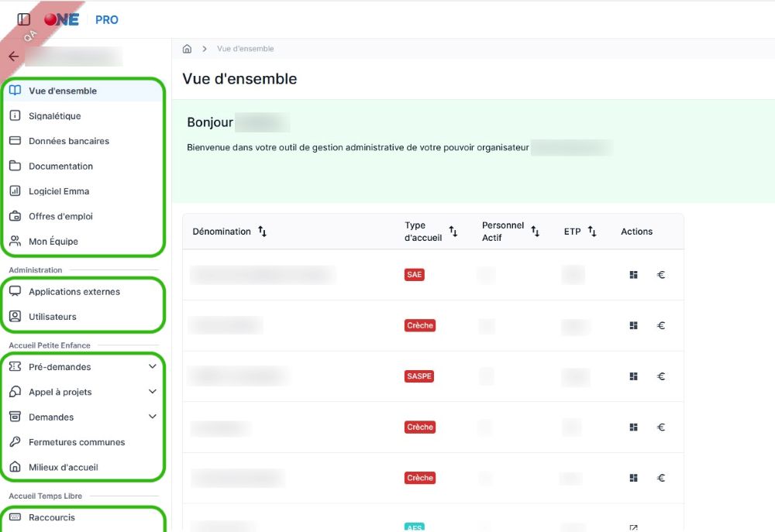Screen dimensions: 775x532
Task: Open Applications externes page
Action: click(x=74, y=292)
